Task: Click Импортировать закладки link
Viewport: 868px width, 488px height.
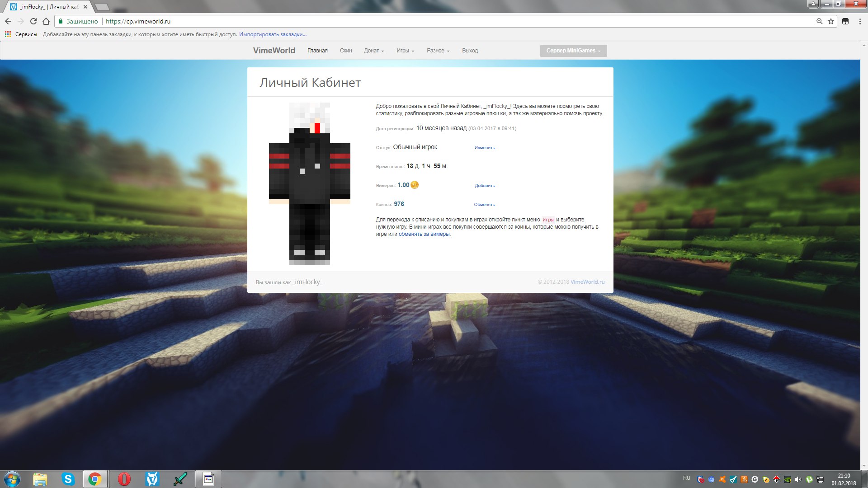Action: [273, 34]
